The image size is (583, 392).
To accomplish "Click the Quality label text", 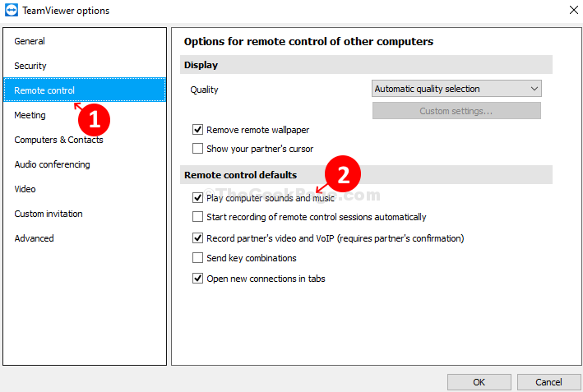I will click(x=204, y=90).
